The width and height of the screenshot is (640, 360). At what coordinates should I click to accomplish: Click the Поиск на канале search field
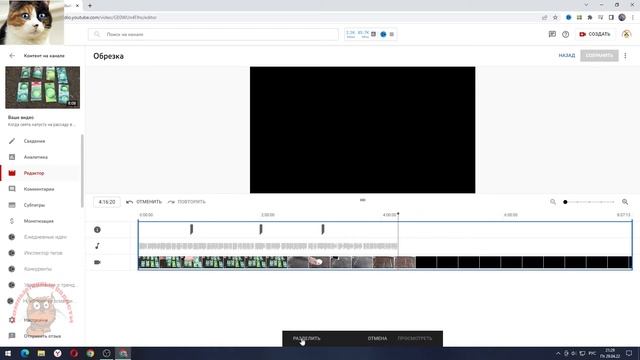tap(213, 34)
